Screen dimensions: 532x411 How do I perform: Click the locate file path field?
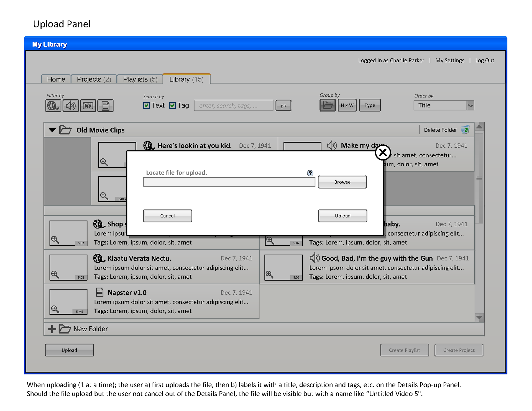click(x=229, y=182)
